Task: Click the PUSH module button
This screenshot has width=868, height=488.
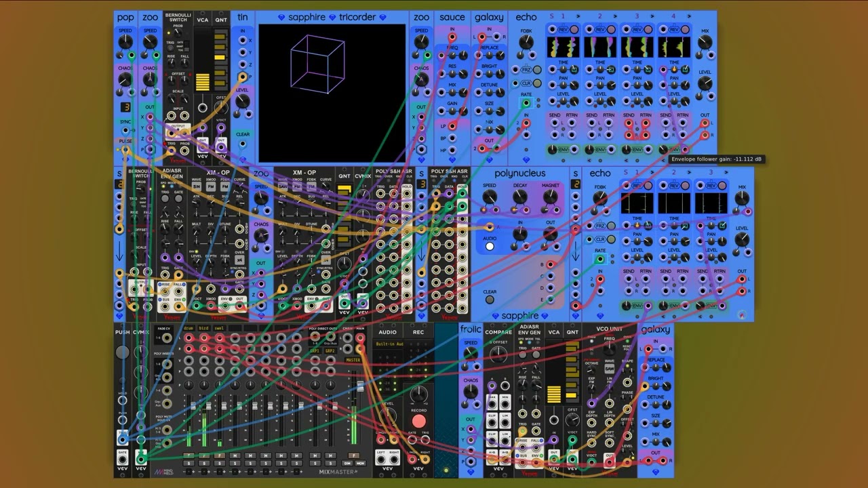Action: (x=122, y=352)
